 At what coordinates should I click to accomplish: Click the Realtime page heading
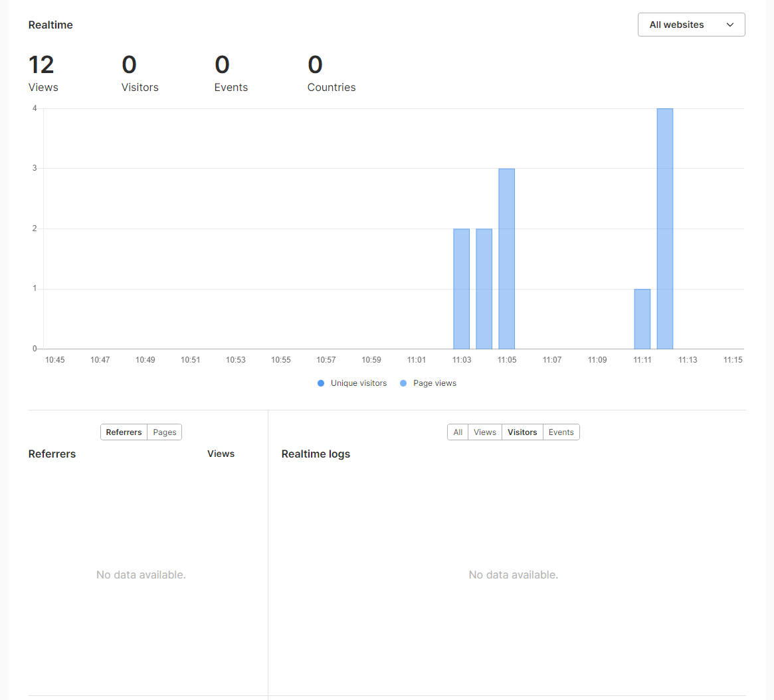(50, 25)
